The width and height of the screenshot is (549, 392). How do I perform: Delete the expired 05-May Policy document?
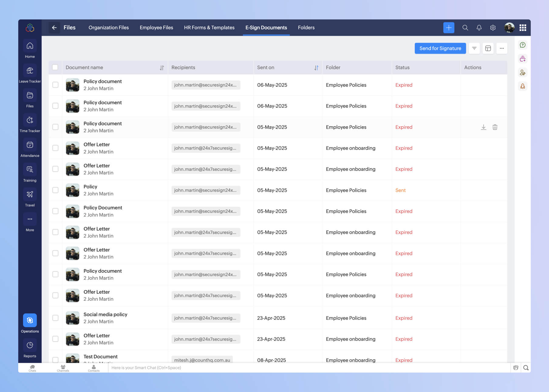pyautogui.click(x=495, y=127)
